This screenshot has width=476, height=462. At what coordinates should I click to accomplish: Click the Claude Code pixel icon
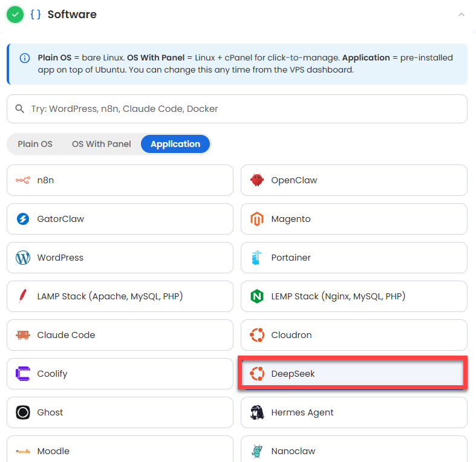[23, 335]
